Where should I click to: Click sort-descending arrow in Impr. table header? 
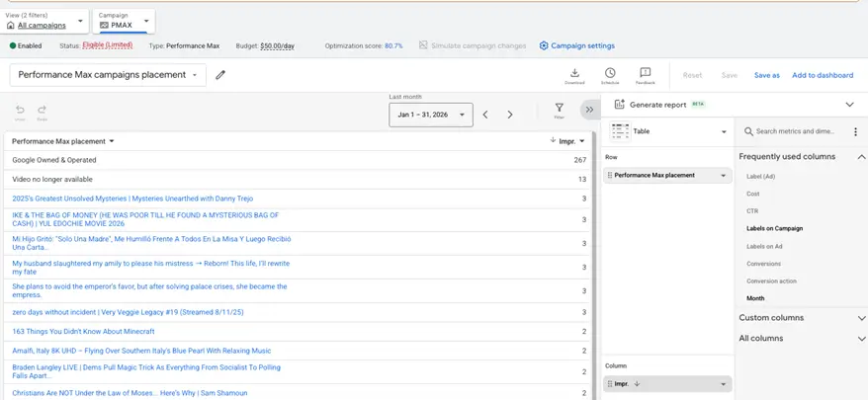click(x=553, y=140)
